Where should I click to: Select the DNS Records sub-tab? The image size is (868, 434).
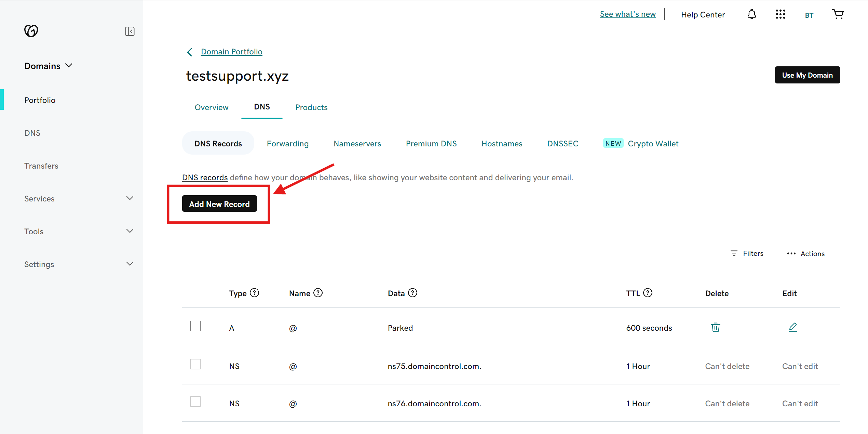(218, 144)
